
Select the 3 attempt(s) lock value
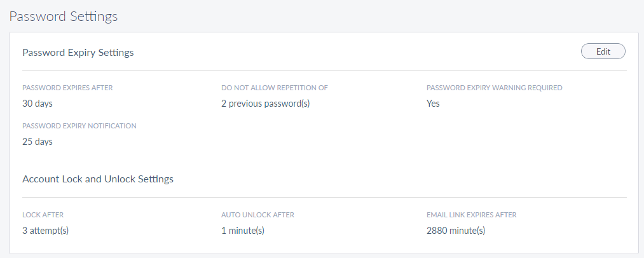pos(46,231)
